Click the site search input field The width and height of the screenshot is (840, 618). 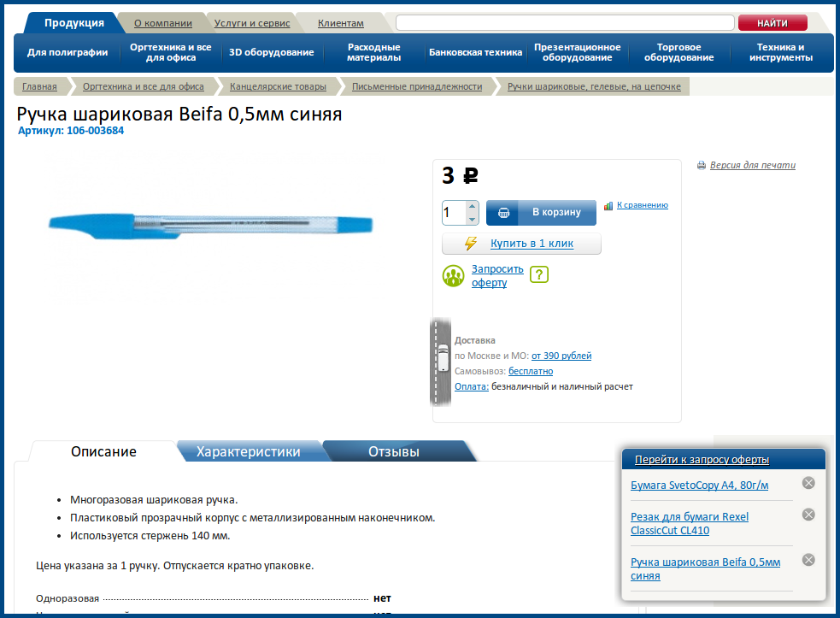565,22
